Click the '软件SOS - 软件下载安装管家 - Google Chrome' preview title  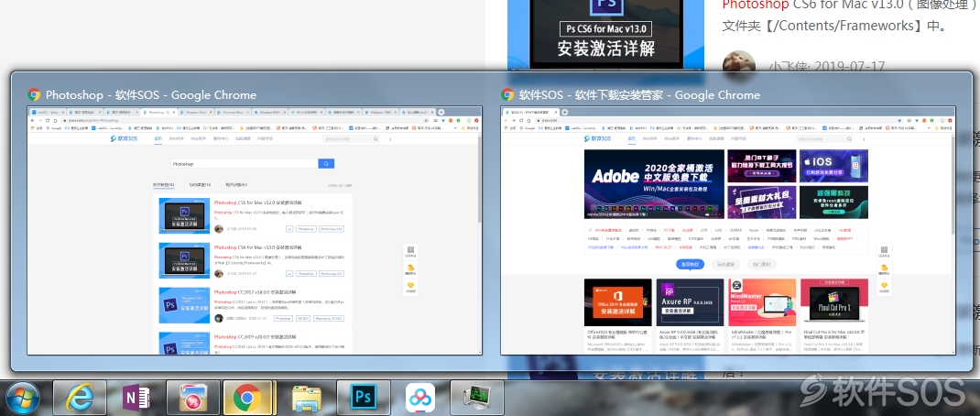(x=639, y=95)
